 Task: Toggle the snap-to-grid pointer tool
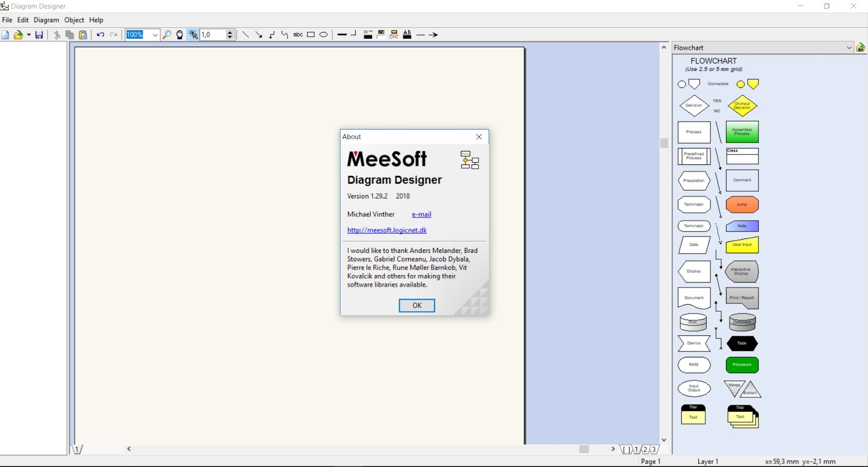(193, 35)
